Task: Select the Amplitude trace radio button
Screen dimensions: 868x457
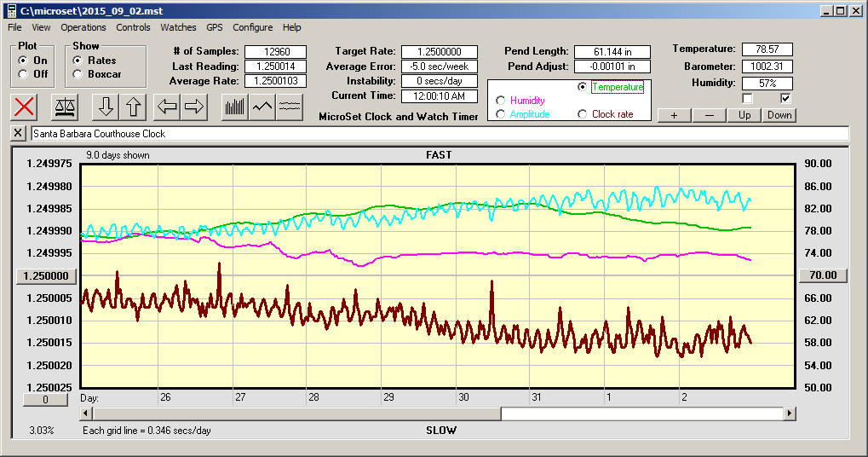Action: pos(500,114)
